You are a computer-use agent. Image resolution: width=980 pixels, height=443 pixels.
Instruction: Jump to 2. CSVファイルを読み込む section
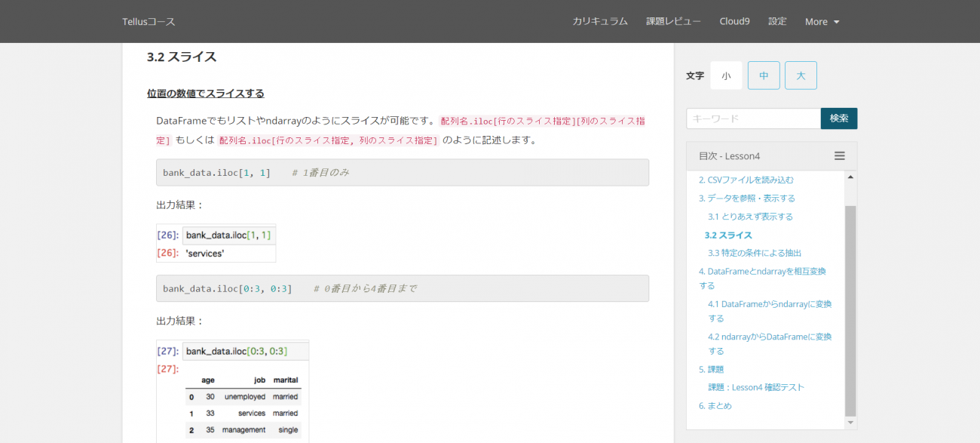point(746,180)
